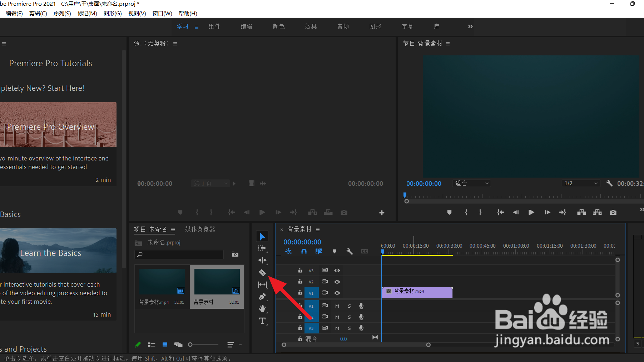This screenshot has width=644, height=362.
Task: Open the 编辑(E) menu
Action: (x=14, y=13)
